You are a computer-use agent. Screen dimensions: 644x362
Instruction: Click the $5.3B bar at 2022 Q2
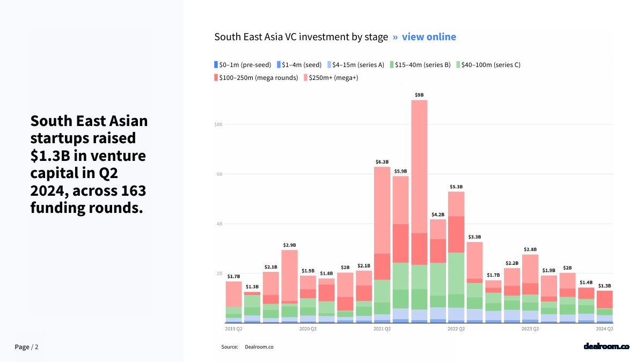click(x=456, y=256)
